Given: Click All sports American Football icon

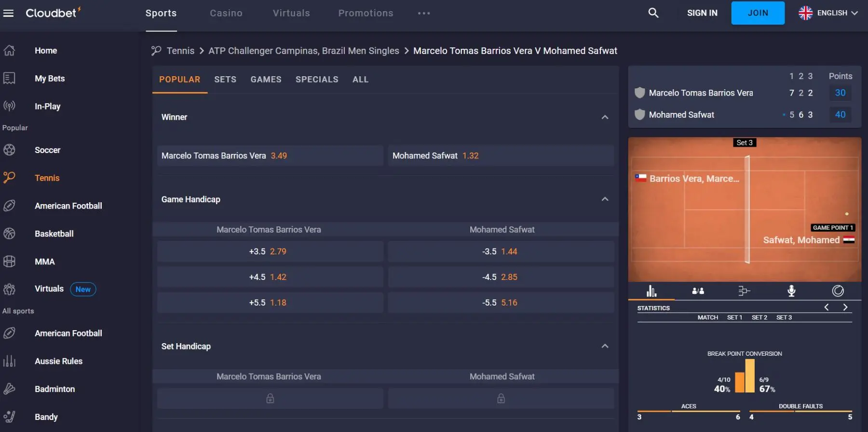Looking at the screenshot, I should (x=9, y=333).
